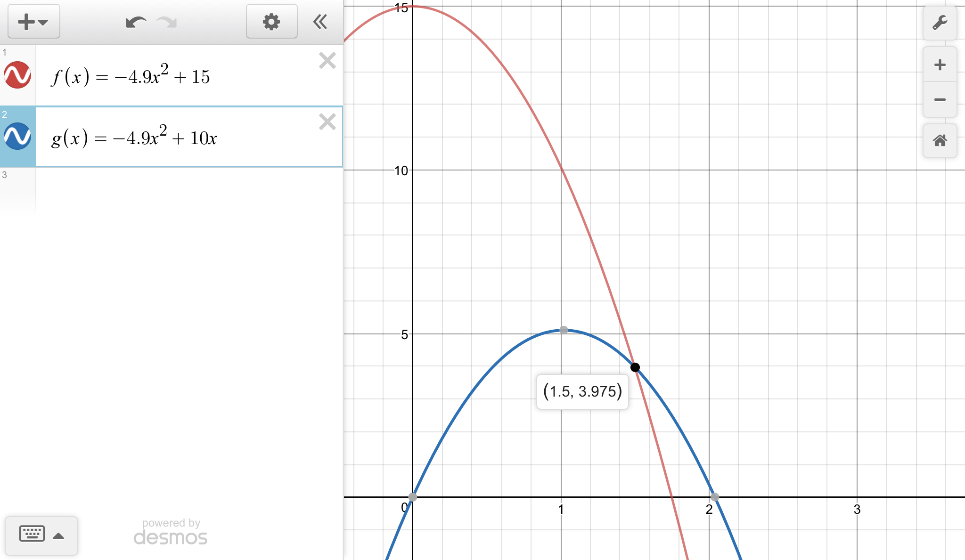
Task: Click the gray vertex point of g(x)
Action: [564, 330]
